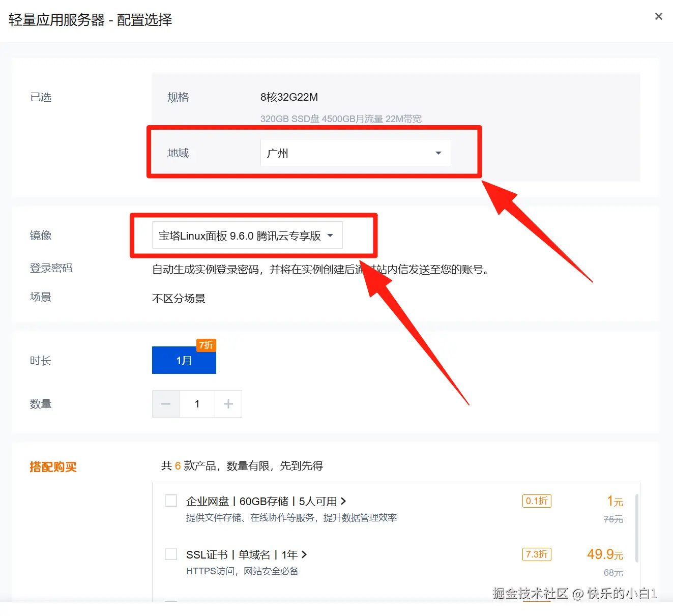Increase quantity with the plus button
673x616 pixels.
228,404
